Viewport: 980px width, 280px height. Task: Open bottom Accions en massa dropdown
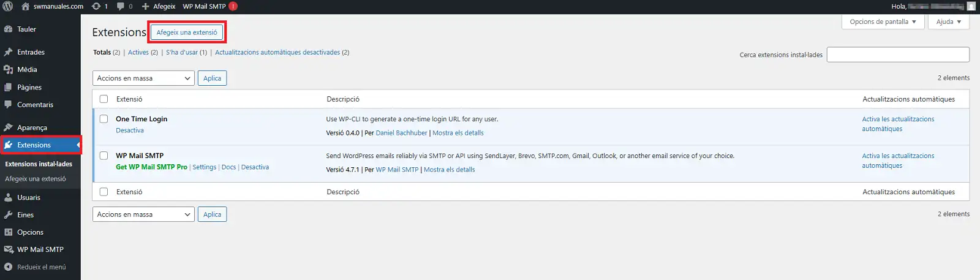pos(143,214)
